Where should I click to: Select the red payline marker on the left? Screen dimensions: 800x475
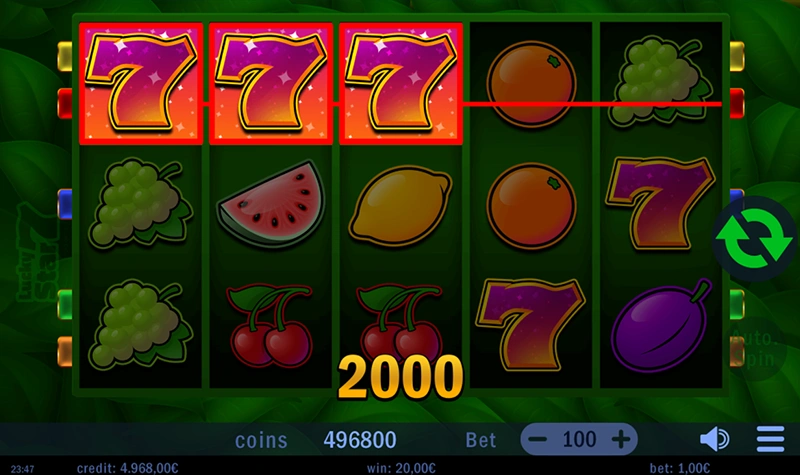pos(65,104)
